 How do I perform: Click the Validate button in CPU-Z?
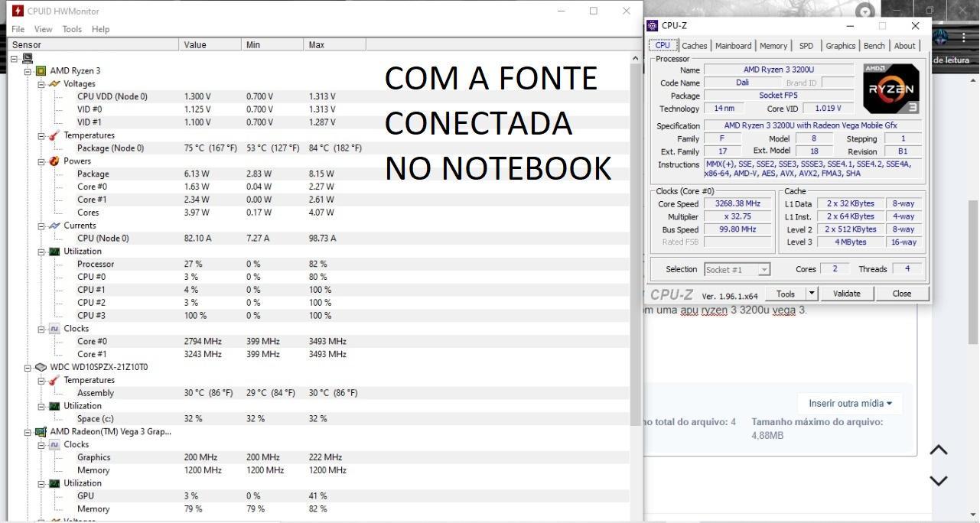pyautogui.click(x=846, y=294)
